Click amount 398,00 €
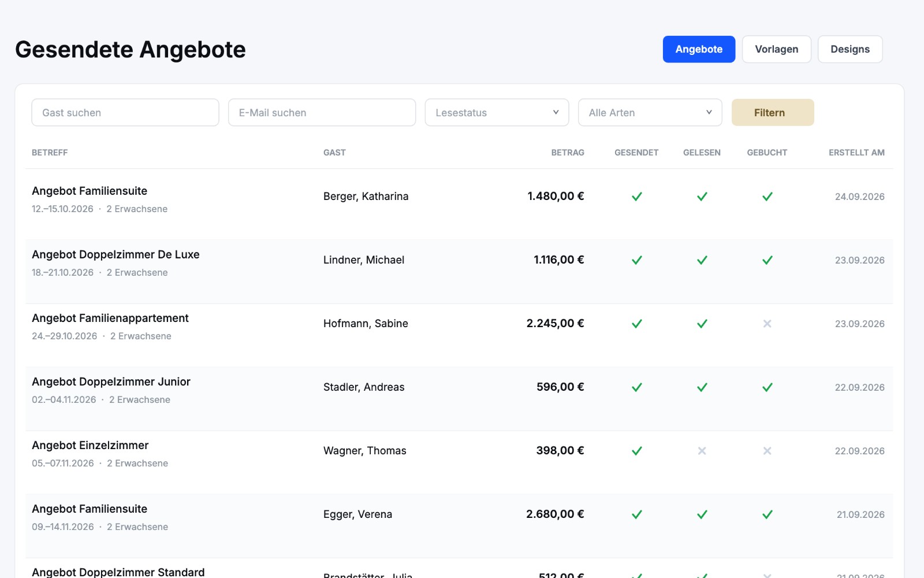 click(x=560, y=451)
